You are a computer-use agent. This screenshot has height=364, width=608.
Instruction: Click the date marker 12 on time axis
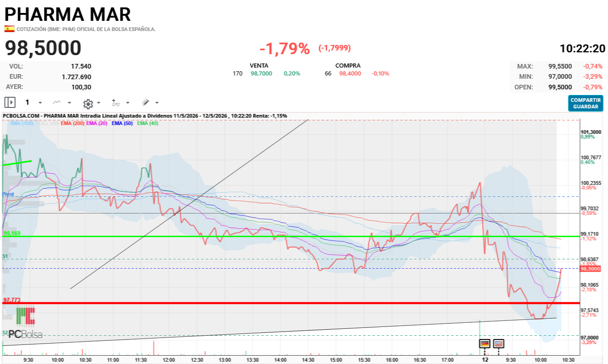click(485, 359)
